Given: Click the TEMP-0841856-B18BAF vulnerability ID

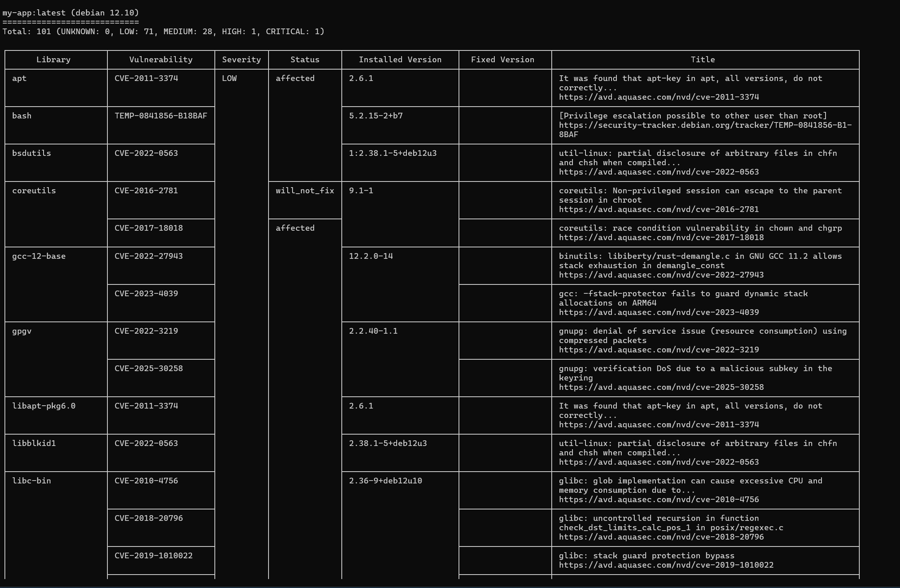Looking at the screenshot, I should click(x=161, y=116).
